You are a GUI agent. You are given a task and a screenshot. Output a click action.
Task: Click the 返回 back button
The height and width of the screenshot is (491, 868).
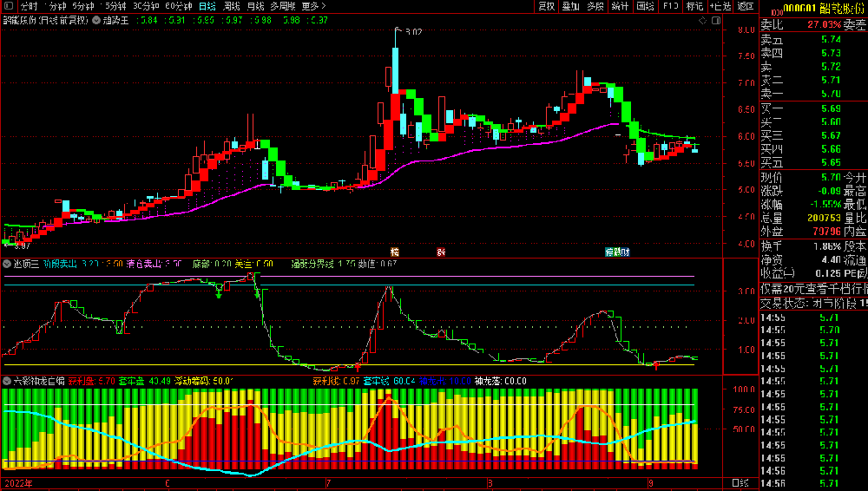[x=745, y=6]
